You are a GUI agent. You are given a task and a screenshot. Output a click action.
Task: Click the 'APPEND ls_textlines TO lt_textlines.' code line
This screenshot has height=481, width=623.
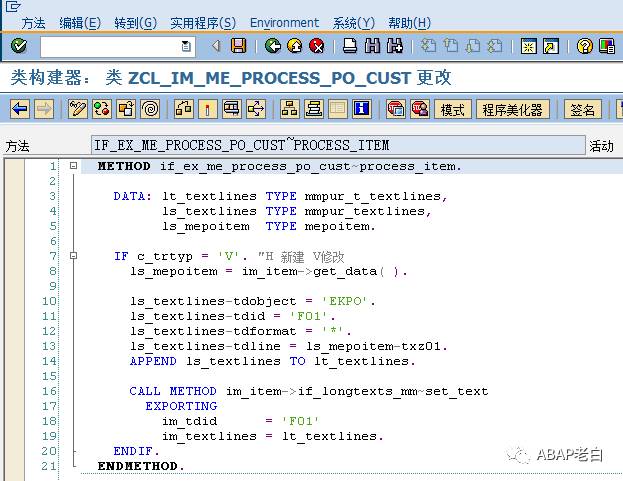point(273,361)
